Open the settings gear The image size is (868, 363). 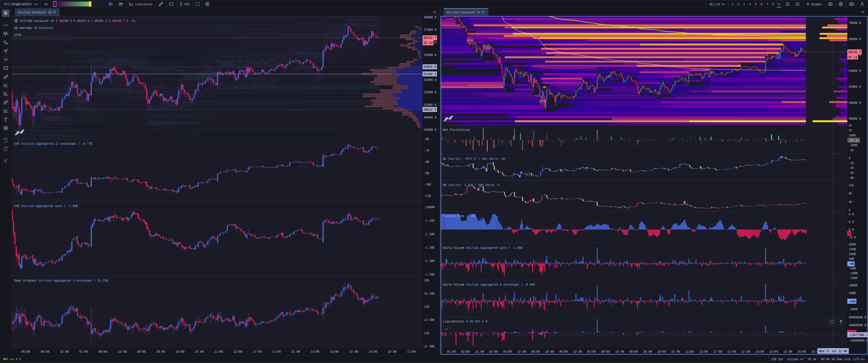[x=841, y=4]
